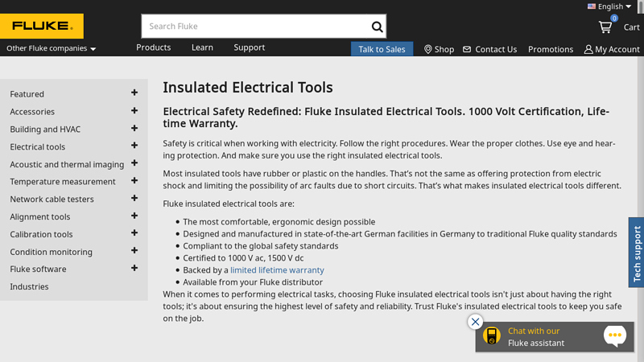Click the Fluke assistant meter icon
Image resolution: width=644 pixels, height=362 pixels.
click(492, 335)
